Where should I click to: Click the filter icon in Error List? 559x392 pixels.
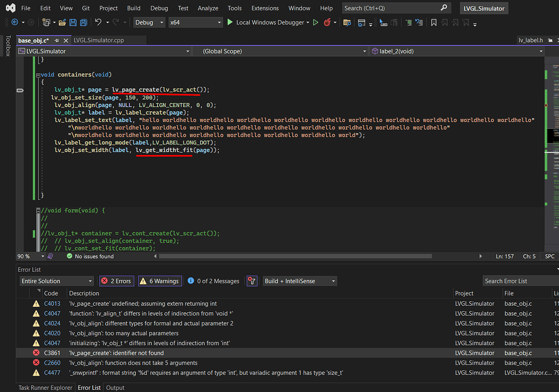coord(252,281)
